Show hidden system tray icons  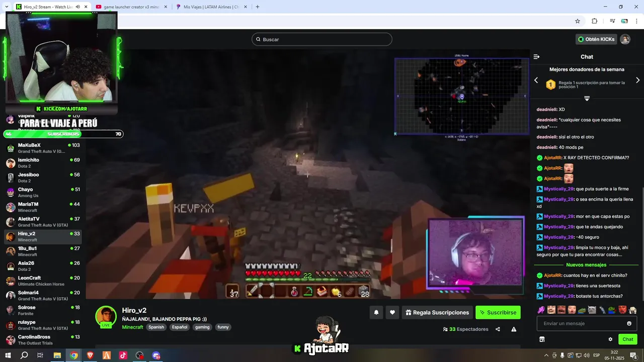pos(546,355)
